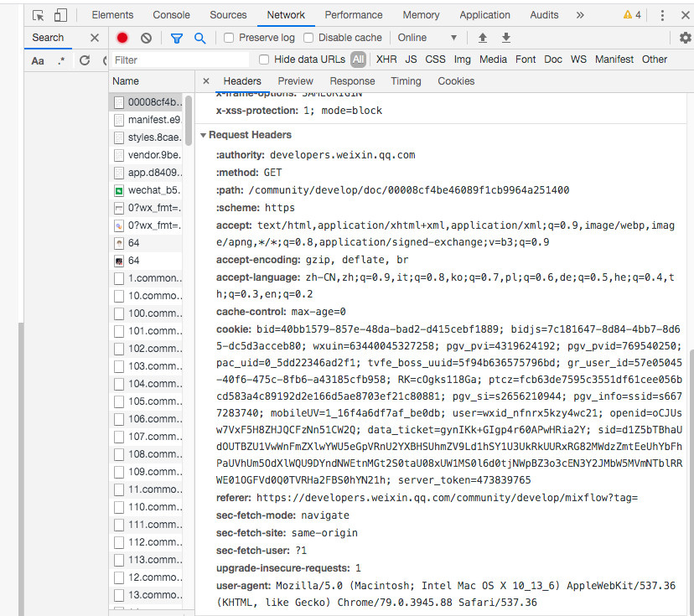Close the DevTools panel
The height and width of the screenshot is (616, 694).
[x=685, y=15]
